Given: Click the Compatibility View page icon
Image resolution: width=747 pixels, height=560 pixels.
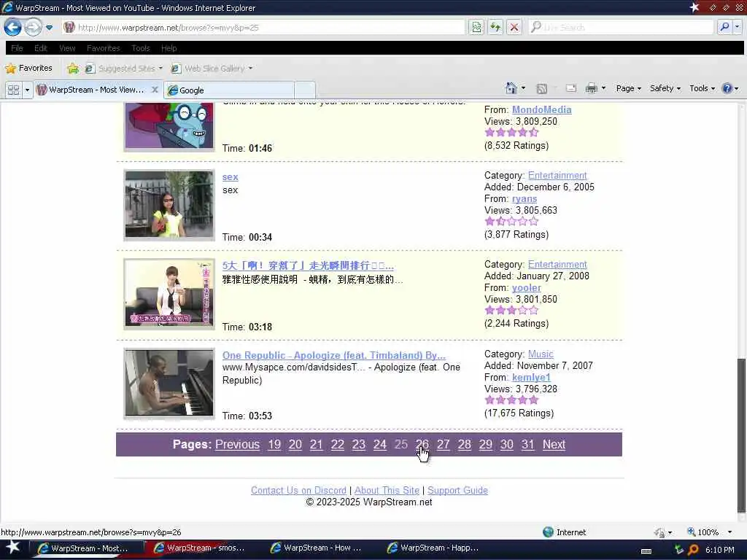Looking at the screenshot, I should pos(476,27).
